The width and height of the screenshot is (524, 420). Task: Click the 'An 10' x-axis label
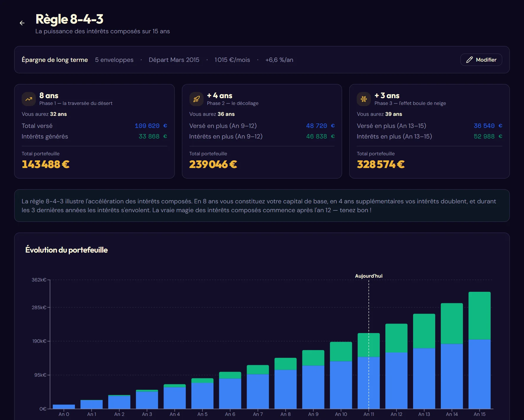tap(341, 414)
